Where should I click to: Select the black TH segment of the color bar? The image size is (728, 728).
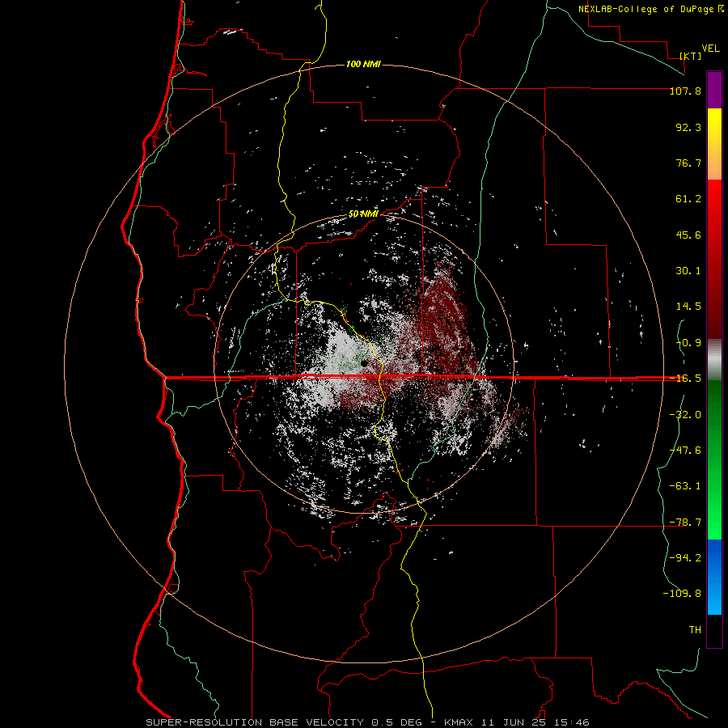point(714,630)
